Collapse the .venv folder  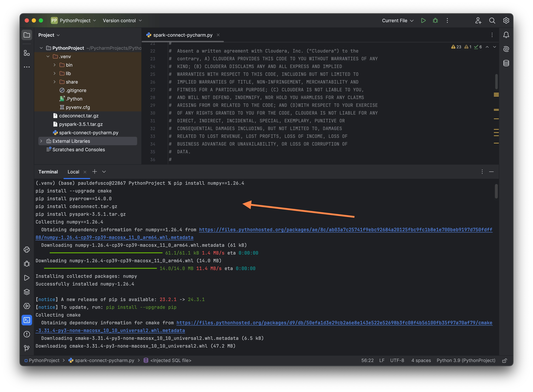(48, 56)
